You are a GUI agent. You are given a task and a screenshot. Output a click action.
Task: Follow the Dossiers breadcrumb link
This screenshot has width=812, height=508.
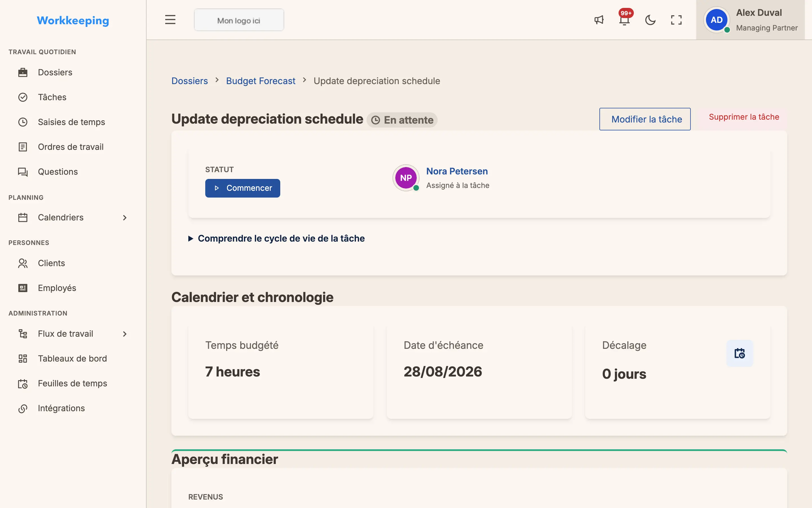189,81
